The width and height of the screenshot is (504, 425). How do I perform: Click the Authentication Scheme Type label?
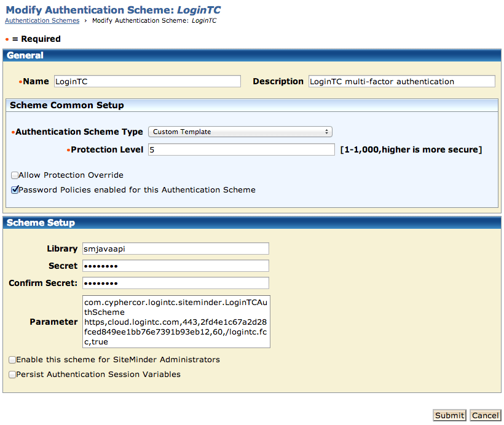click(x=79, y=132)
